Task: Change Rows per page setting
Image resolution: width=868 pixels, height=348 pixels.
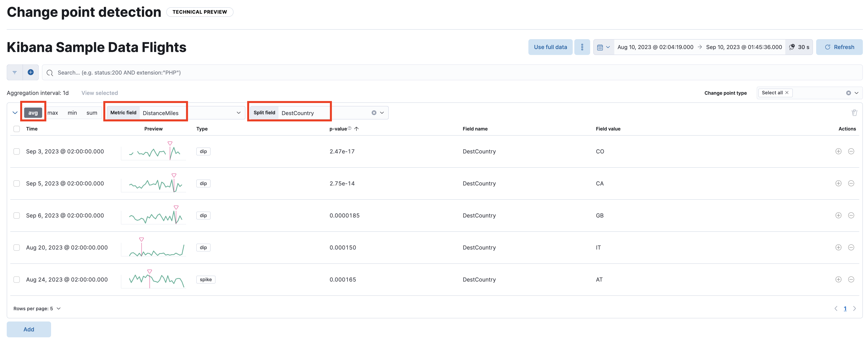Action: [x=37, y=309]
